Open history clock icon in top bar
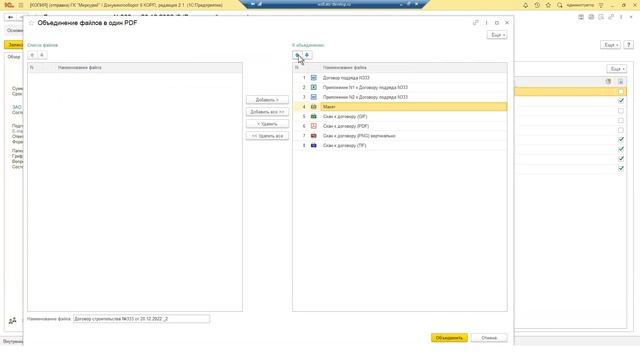This screenshot has width=640, height=360. [x=537, y=5]
